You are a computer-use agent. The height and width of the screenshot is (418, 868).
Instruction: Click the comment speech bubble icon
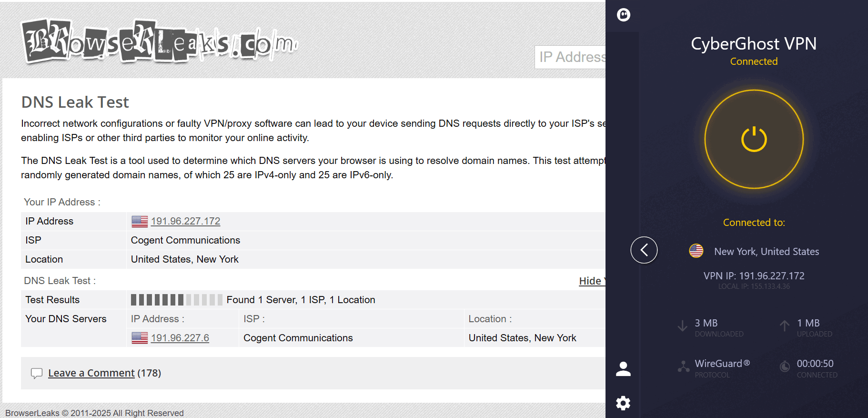pos(37,373)
